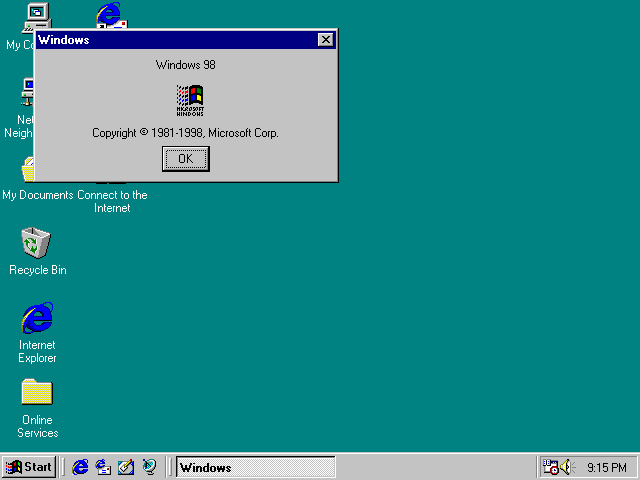Click the Microsoft Windows logo in dialog

(190, 101)
